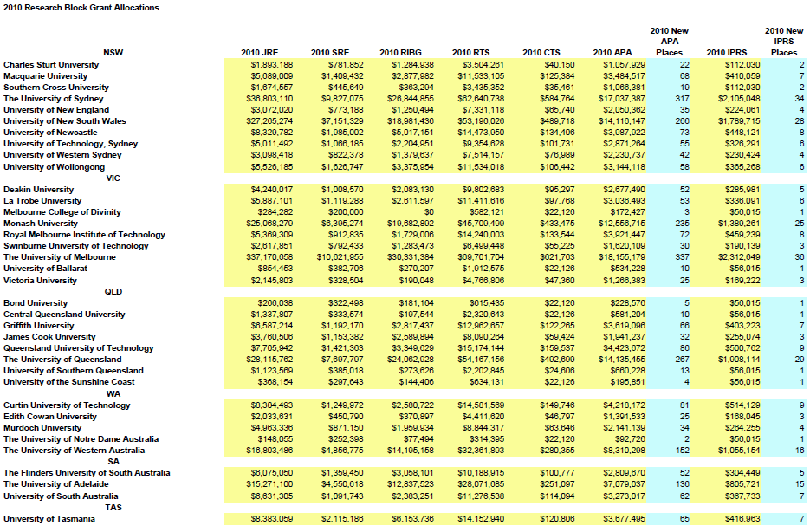Click the 'VIC' state heading
Image resolution: width=810 pixels, height=532 pixels.
pos(113,178)
